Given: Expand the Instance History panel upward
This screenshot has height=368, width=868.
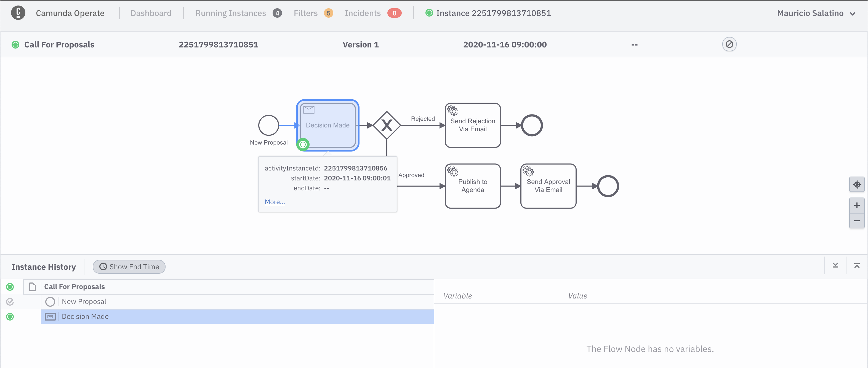Looking at the screenshot, I should pyautogui.click(x=857, y=266).
